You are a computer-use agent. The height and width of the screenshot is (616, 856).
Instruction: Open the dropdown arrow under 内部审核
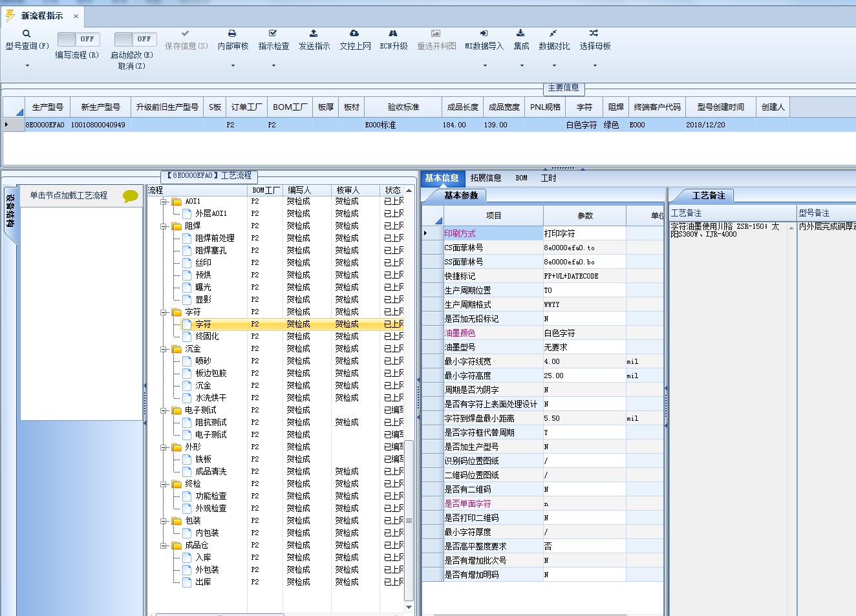point(233,65)
